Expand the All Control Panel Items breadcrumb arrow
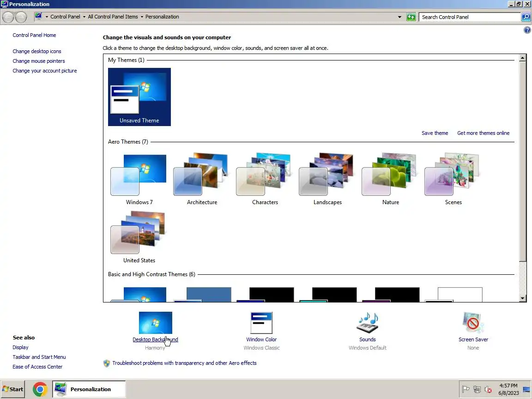 coord(142,17)
